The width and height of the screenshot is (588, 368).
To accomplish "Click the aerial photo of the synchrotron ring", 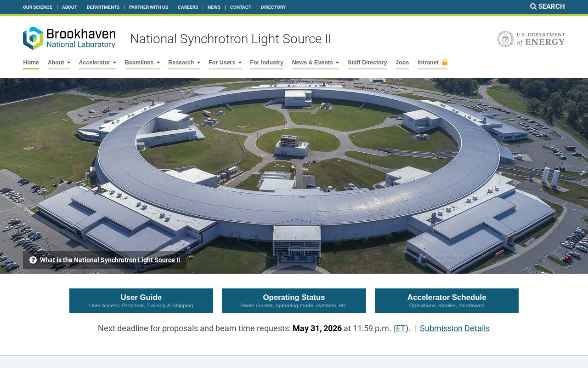I will [x=294, y=176].
